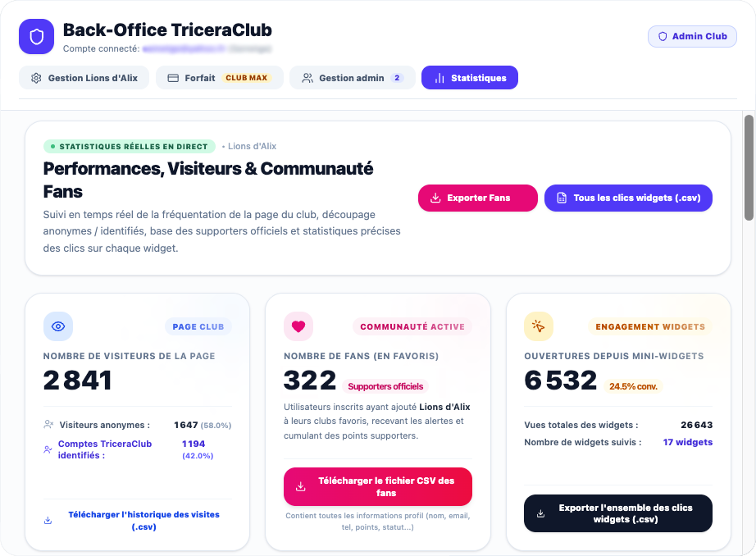Click the Lions d'Alix label near live badge

252,146
